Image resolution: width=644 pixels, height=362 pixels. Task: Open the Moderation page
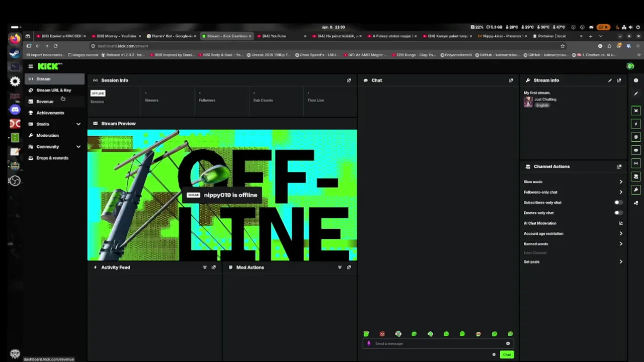pos(54,136)
